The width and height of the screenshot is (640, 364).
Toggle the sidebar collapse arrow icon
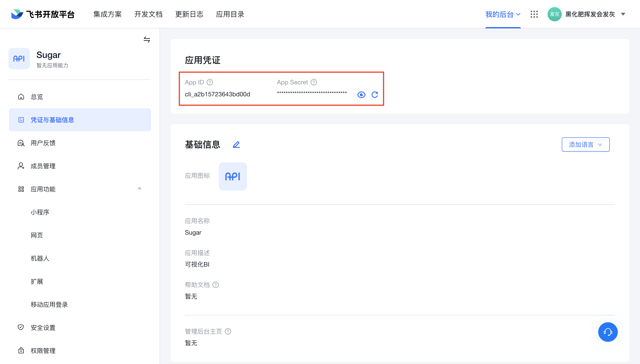(x=147, y=40)
